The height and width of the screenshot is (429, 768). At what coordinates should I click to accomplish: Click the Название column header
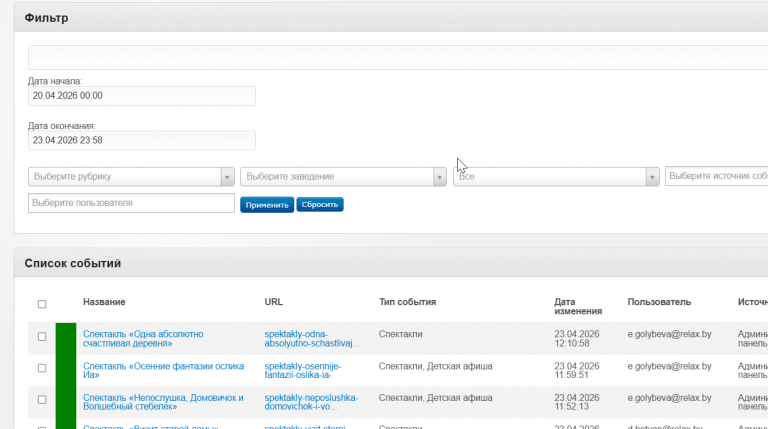click(x=104, y=302)
